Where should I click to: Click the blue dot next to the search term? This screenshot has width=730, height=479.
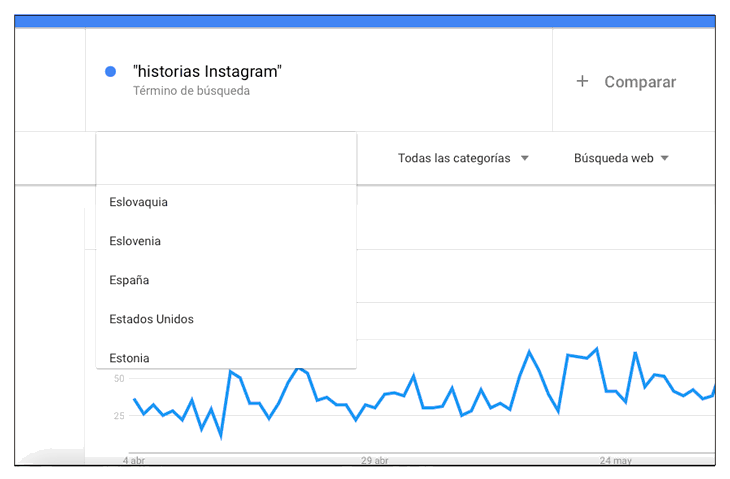(111, 71)
